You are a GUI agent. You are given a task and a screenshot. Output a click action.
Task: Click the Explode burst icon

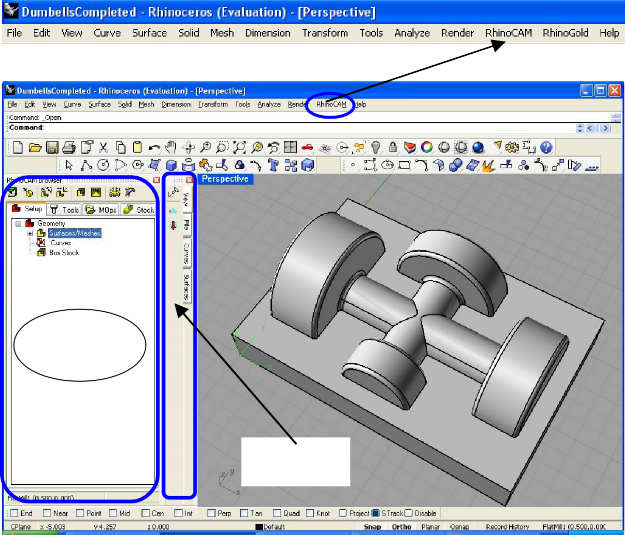pyautogui.click(x=489, y=165)
